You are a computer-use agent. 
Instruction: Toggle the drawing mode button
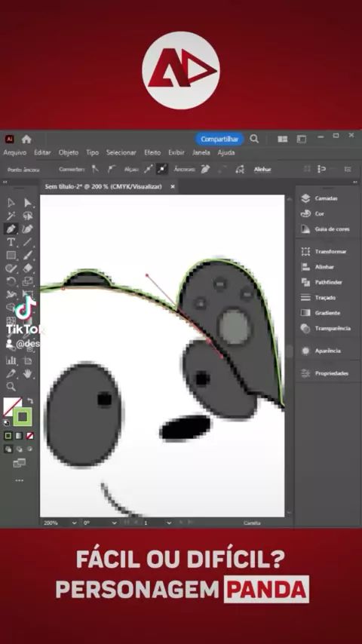tap(8, 449)
